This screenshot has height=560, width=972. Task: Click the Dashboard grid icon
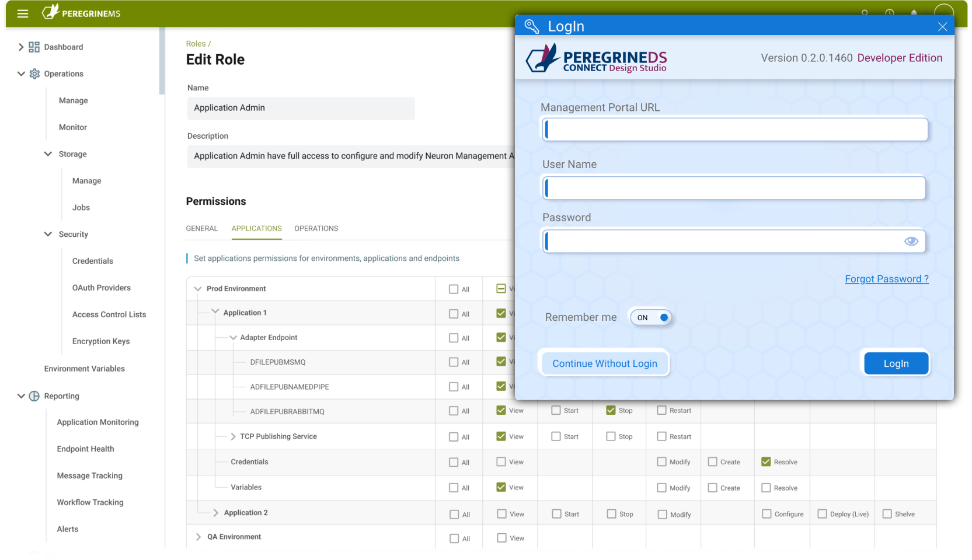tap(34, 47)
